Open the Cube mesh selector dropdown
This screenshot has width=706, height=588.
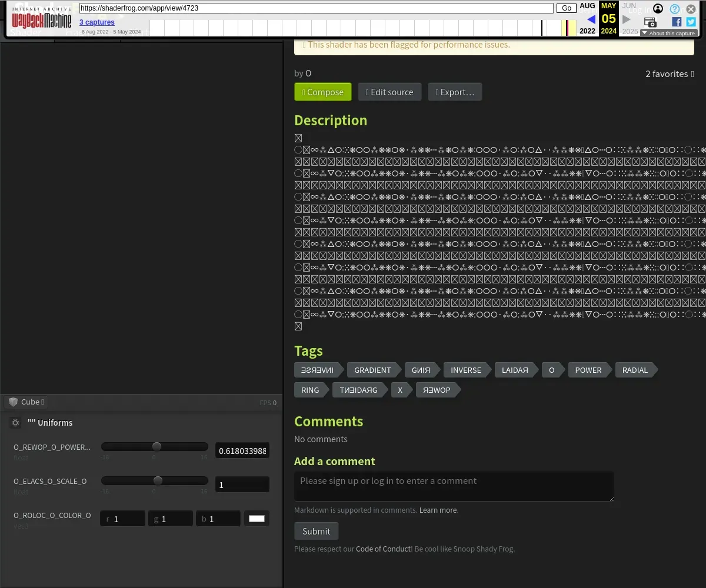pyautogui.click(x=27, y=402)
